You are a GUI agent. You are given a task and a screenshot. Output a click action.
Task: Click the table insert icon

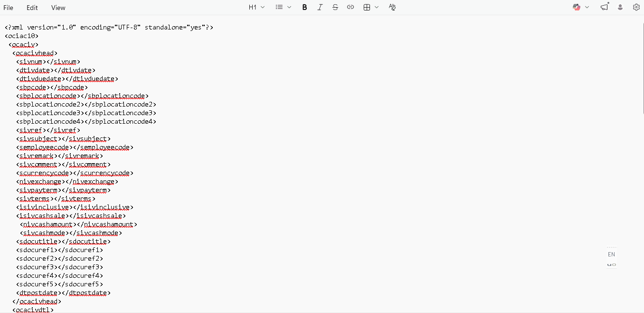point(367,7)
